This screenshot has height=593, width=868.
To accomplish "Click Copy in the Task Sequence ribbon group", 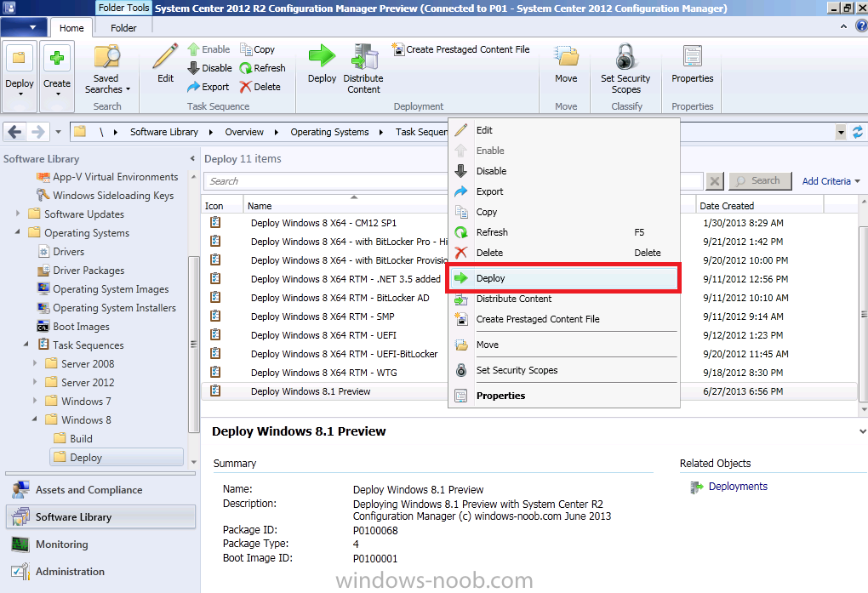I will (x=257, y=49).
